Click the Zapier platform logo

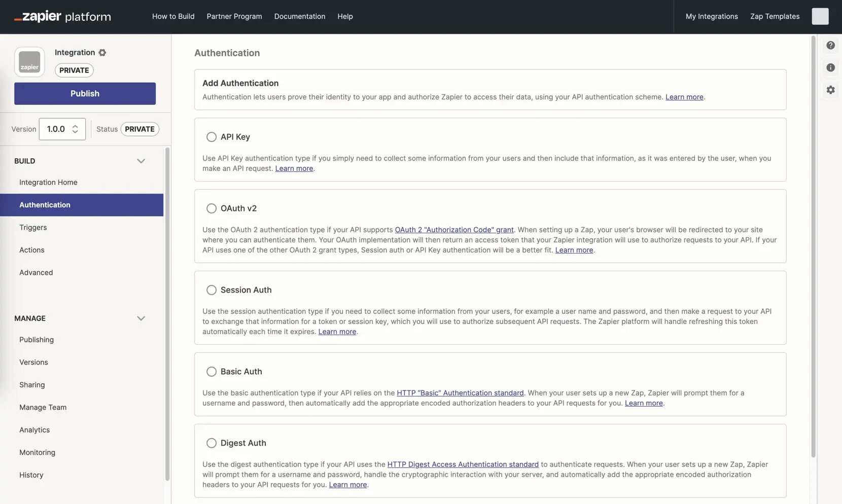[x=62, y=16]
